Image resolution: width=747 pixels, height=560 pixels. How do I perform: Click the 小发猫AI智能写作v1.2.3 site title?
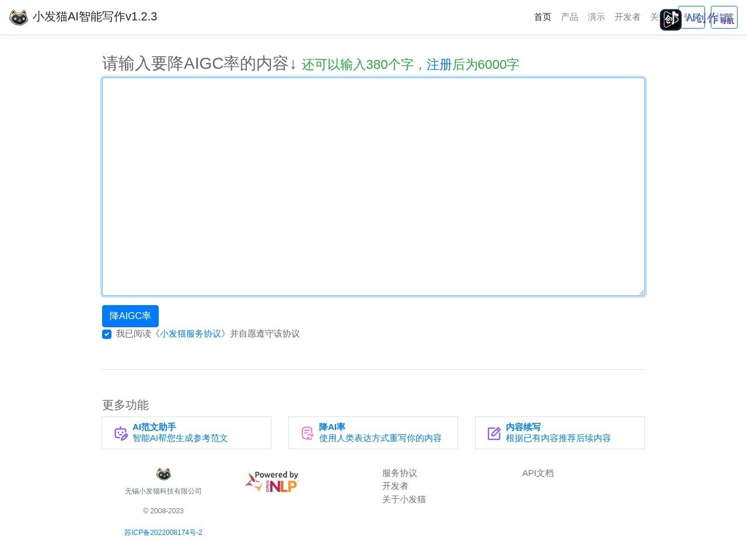click(95, 17)
